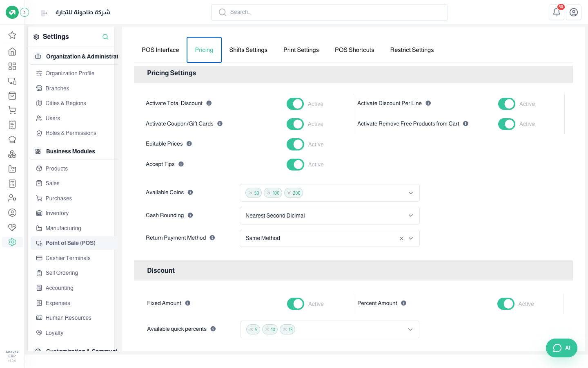Show info icon next to Percent Amount
Viewport: 588px width, 368px height.
coord(403,303)
